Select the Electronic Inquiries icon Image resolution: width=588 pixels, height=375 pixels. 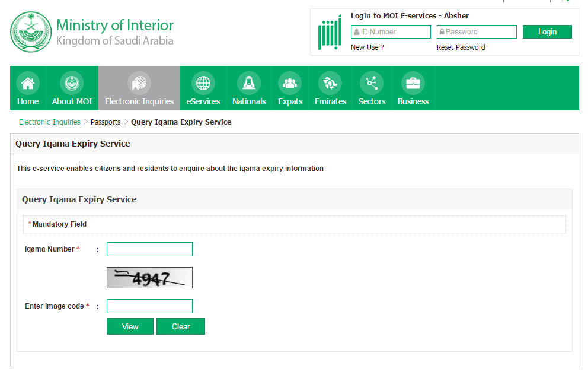139,83
